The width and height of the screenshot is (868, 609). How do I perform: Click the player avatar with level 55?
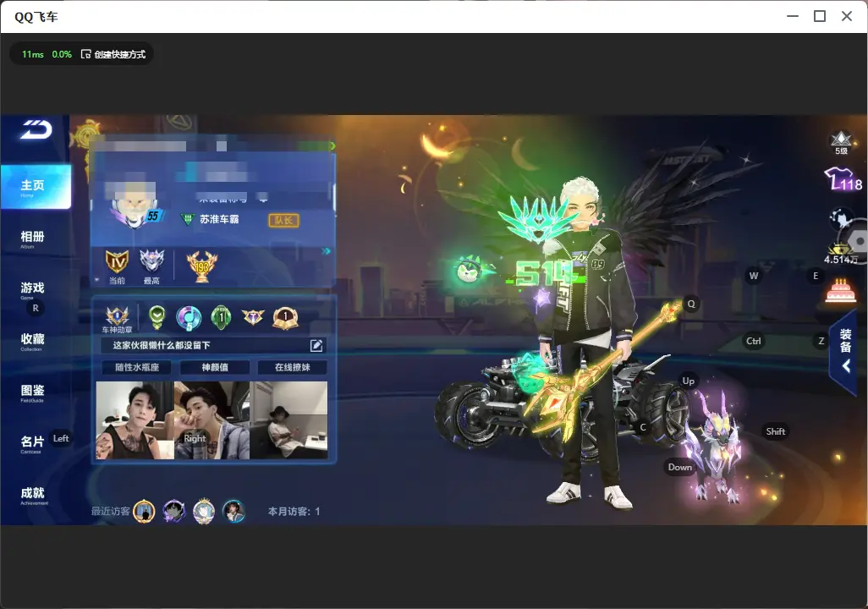click(x=134, y=207)
